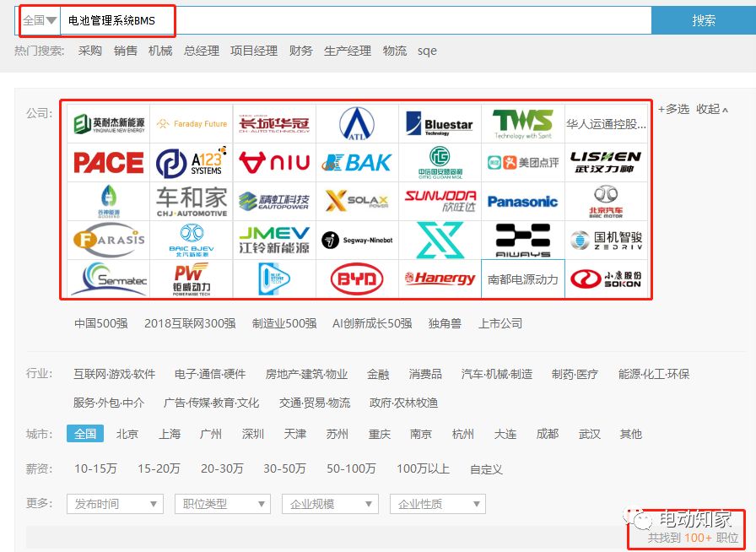Open the 发布时间 dropdown

point(115,504)
